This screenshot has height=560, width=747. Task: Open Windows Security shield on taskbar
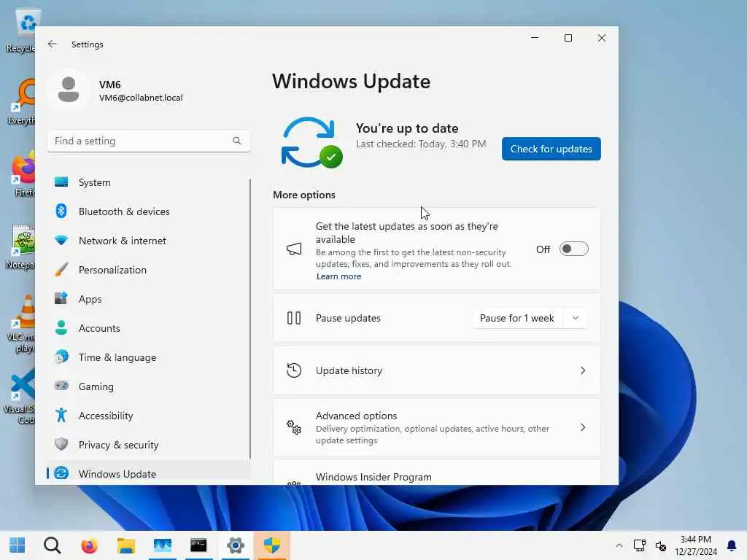click(x=272, y=545)
